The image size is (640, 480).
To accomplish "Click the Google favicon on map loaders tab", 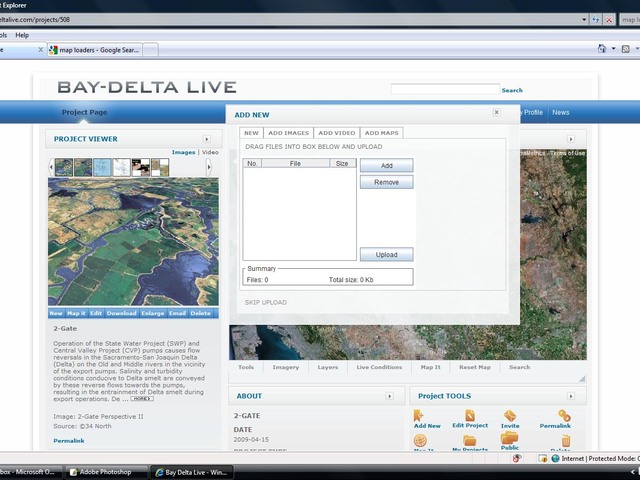I will 53,50.
